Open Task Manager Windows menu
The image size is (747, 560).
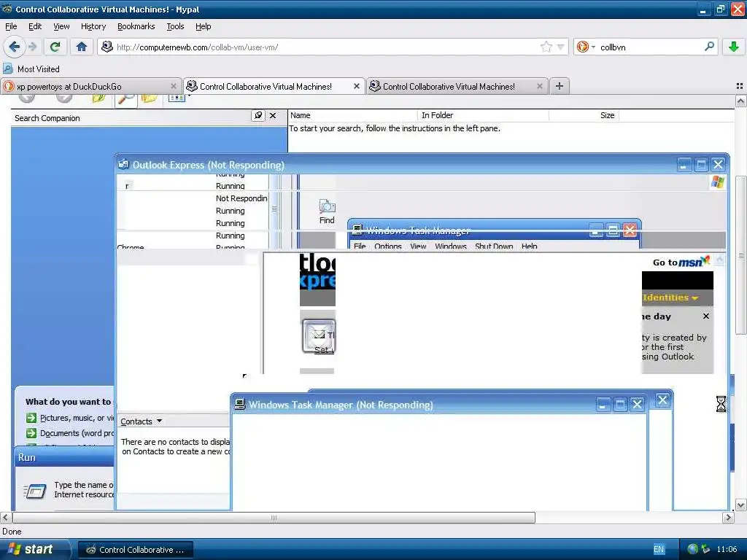pos(451,246)
